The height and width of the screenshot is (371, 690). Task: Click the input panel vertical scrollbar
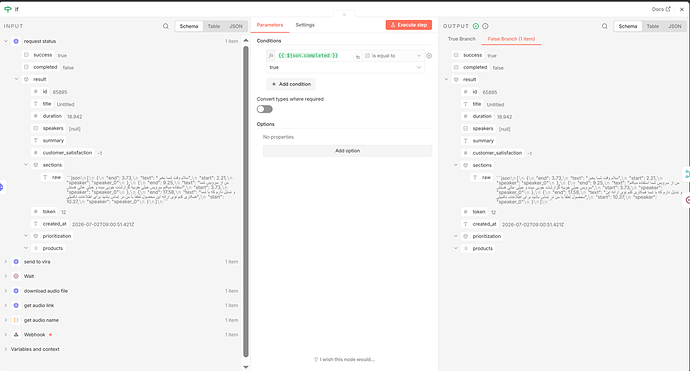pos(246,201)
